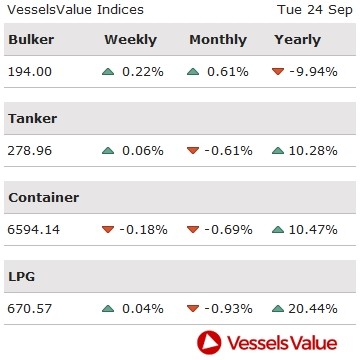
Task: Click the red down arrow beside Tanker monthly -0.61%
Action: (x=193, y=151)
